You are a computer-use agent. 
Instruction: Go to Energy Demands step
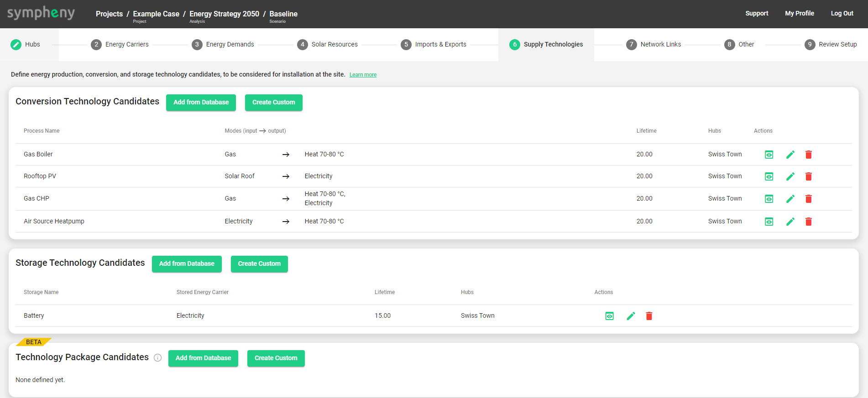pyautogui.click(x=223, y=44)
